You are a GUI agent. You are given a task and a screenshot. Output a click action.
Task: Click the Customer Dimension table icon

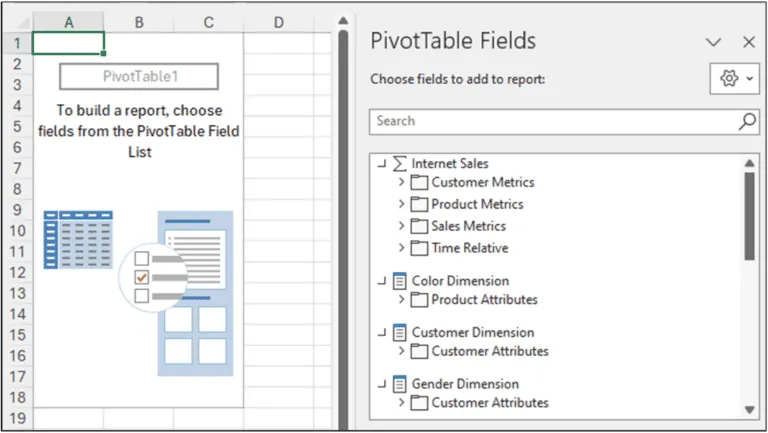pos(399,332)
